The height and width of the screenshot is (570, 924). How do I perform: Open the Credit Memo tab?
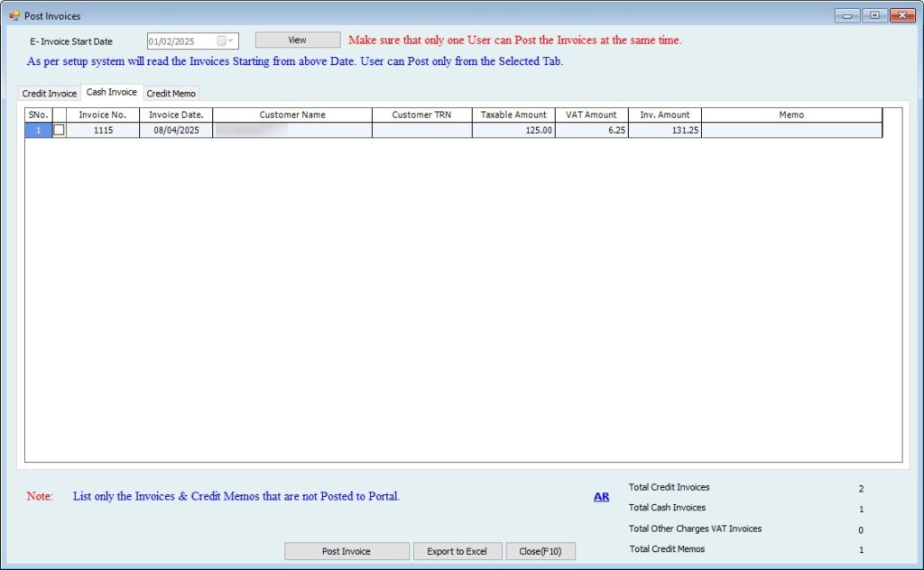coord(171,94)
